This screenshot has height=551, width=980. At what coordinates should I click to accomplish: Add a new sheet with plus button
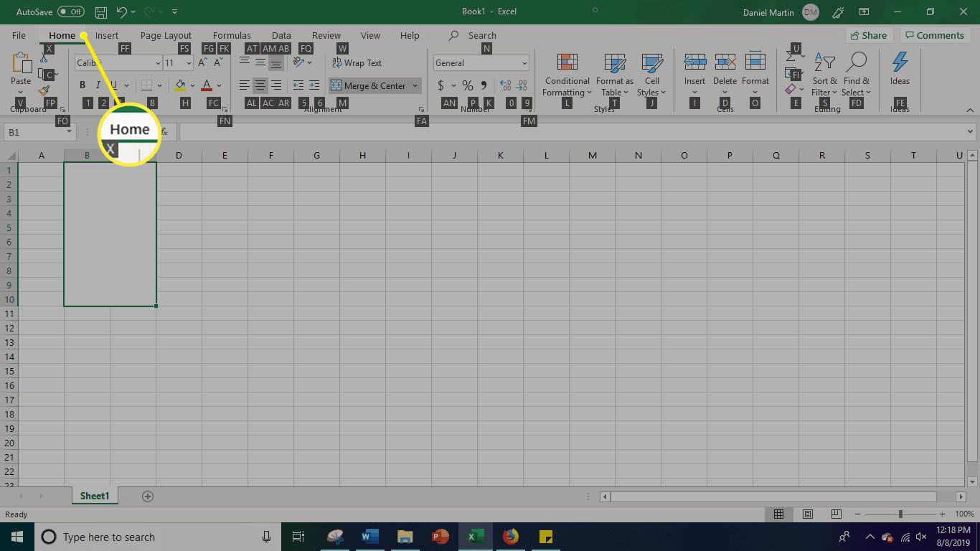(x=148, y=496)
